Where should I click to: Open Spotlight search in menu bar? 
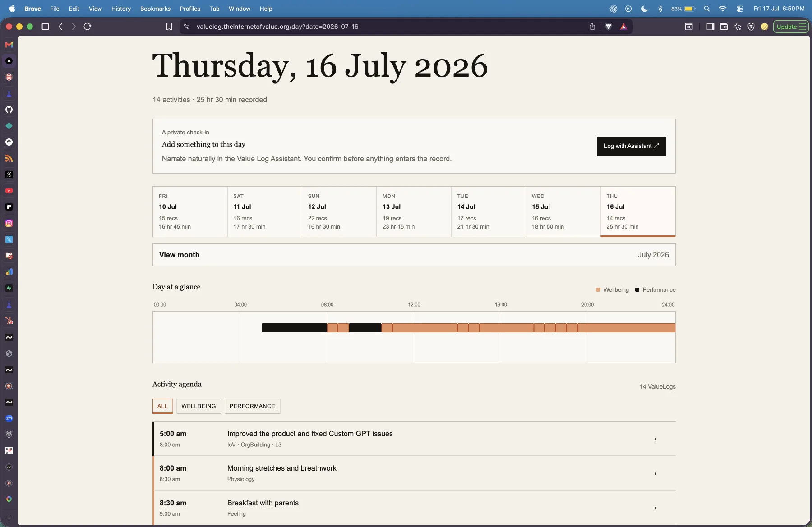707,9
